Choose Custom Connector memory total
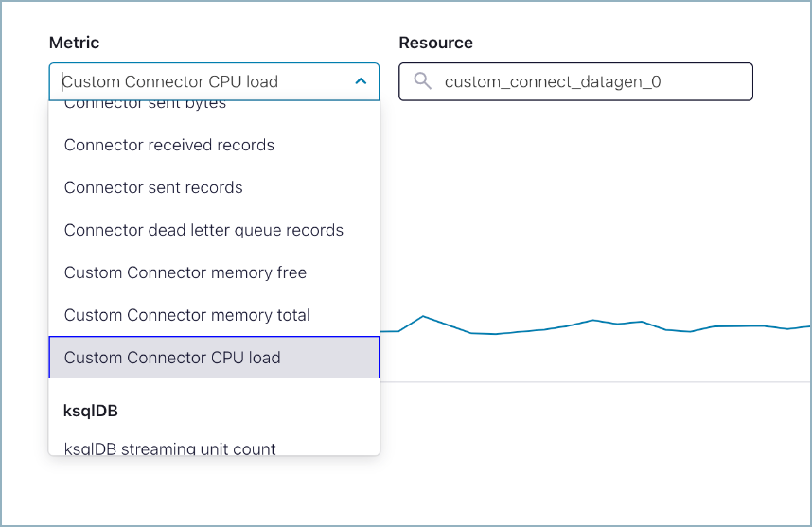This screenshot has height=527, width=812. pyautogui.click(x=187, y=315)
